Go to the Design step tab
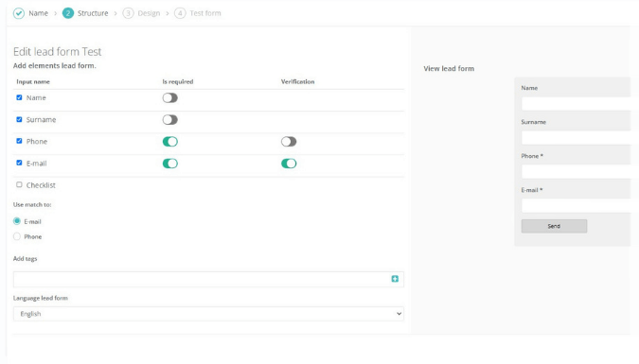The width and height of the screenshot is (639, 364). pos(149,13)
